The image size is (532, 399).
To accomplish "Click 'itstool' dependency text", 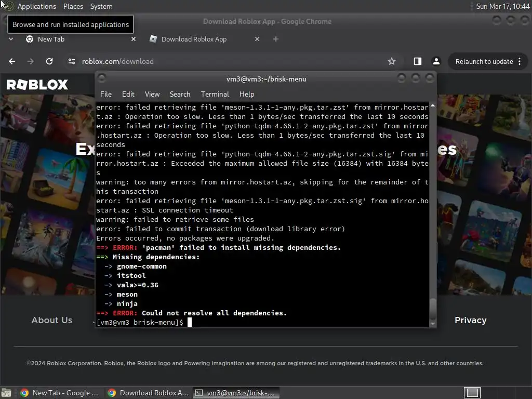I will pyautogui.click(x=131, y=275).
